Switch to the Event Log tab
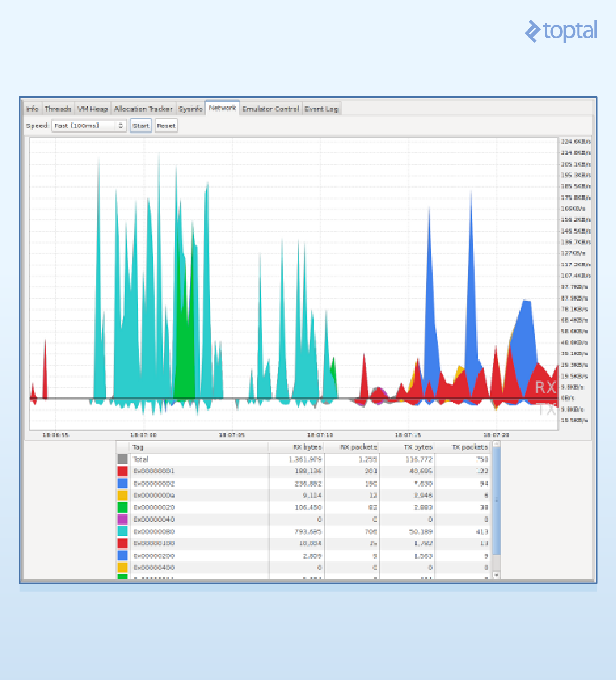 click(321, 109)
